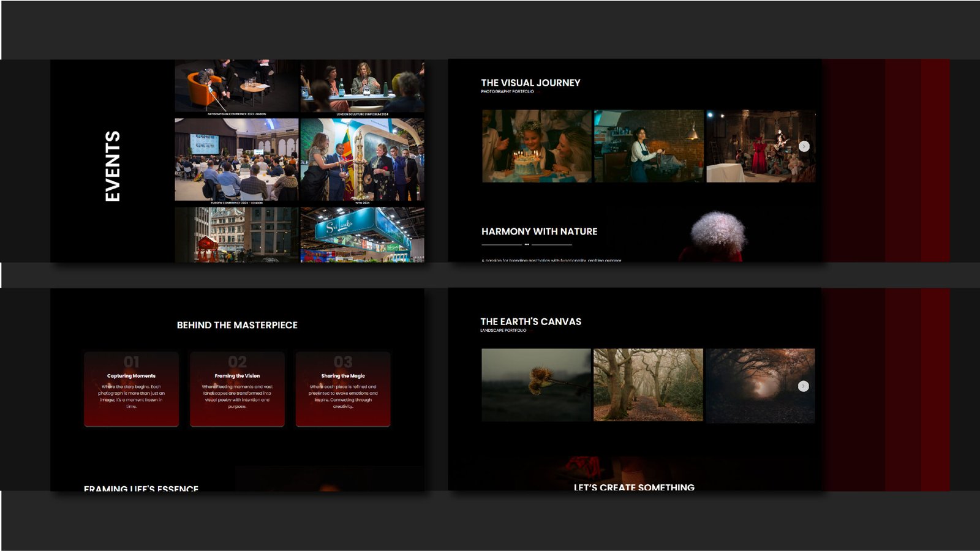Open the dried thistle landscape photo
The image size is (980, 551).
tap(536, 385)
